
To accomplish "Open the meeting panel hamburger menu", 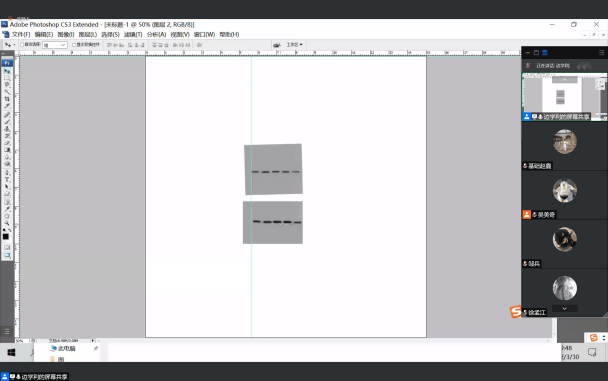I will point(601,53).
